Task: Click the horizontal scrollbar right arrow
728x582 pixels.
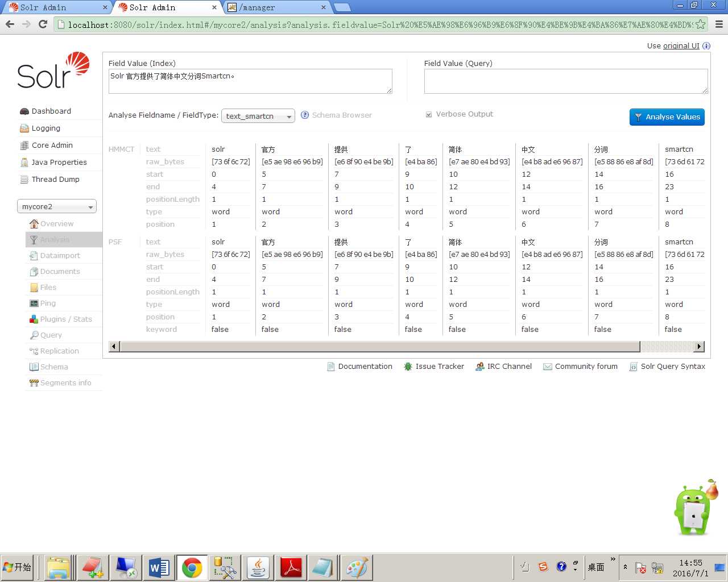Action: click(700, 347)
